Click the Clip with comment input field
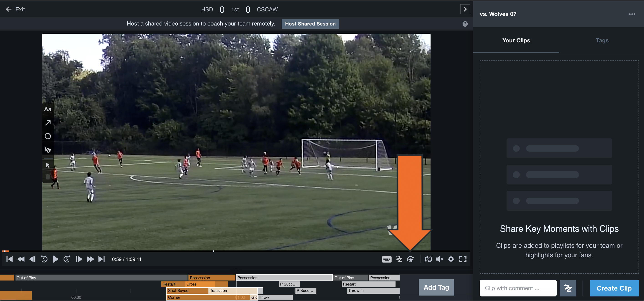This screenshot has width=644, height=301. point(518,288)
